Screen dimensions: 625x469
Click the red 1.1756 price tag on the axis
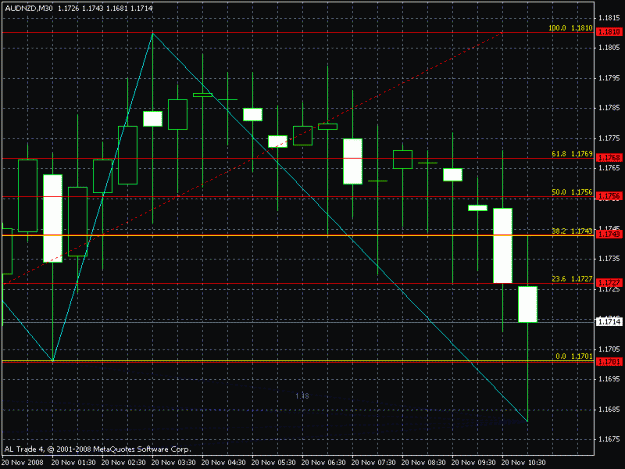(x=609, y=196)
